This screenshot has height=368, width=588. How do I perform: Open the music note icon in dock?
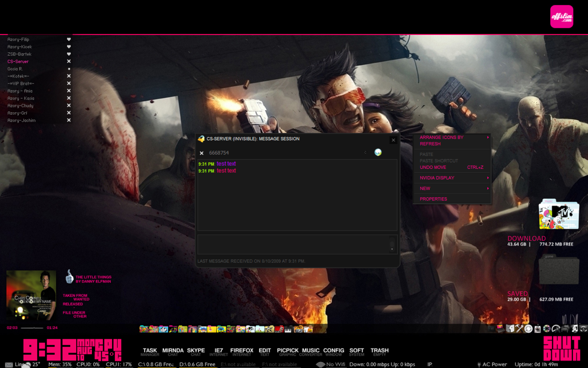574,329
